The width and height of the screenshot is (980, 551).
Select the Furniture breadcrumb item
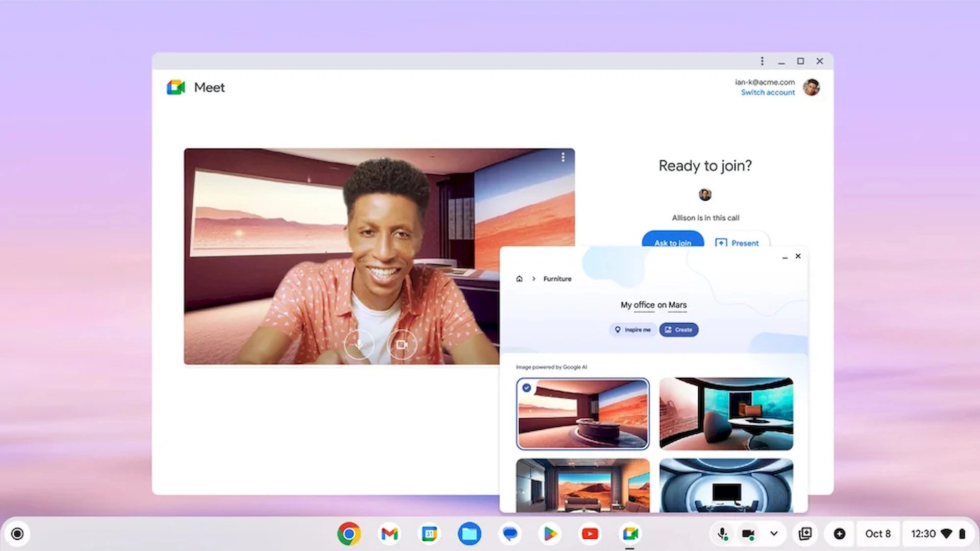coord(557,279)
